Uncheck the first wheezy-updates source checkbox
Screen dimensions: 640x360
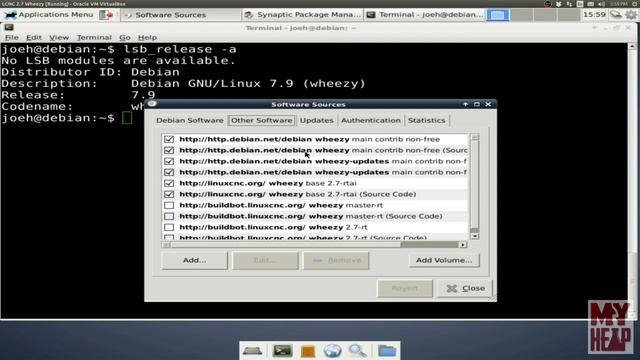[x=169, y=161]
